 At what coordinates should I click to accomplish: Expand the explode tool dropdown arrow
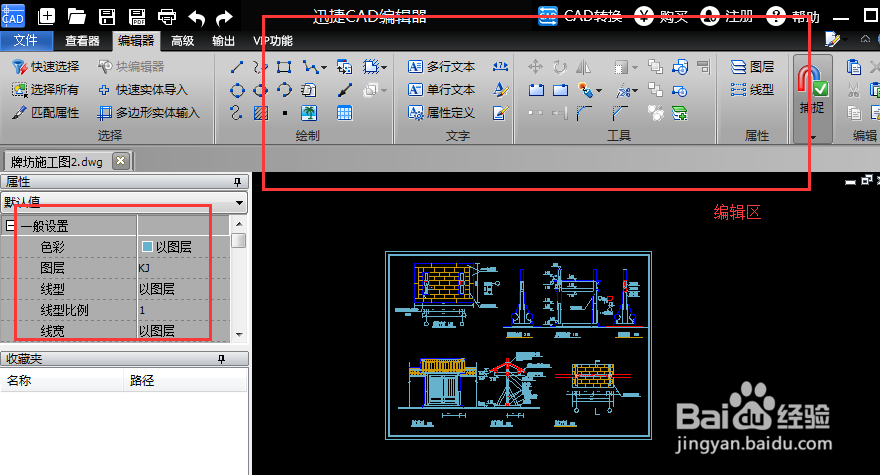pyautogui.click(x=599, y=90)
